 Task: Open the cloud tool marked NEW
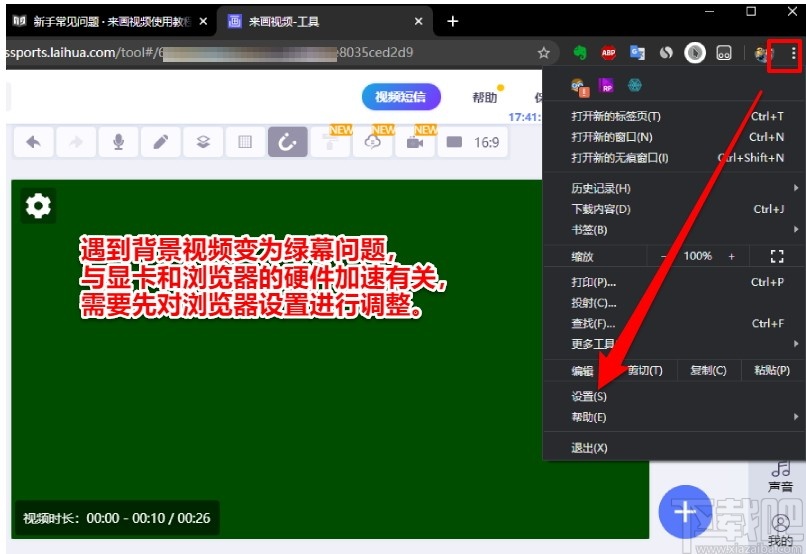373,142
